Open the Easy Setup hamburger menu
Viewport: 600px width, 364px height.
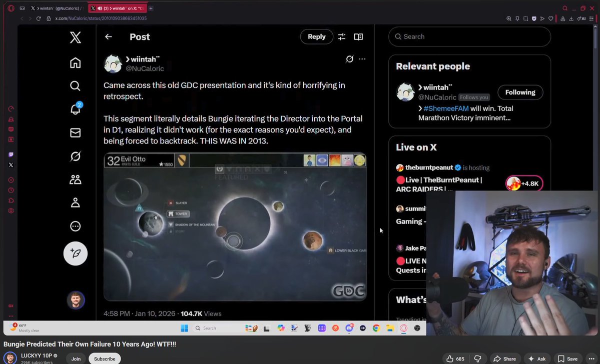591,18
